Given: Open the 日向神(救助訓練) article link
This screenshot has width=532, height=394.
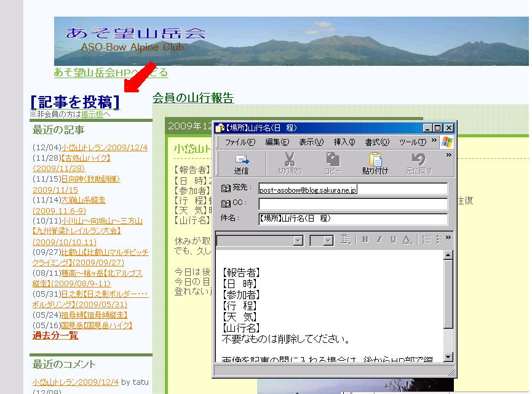Looking at the screenshot, I should pyautogui.click(x=90, y=179).
